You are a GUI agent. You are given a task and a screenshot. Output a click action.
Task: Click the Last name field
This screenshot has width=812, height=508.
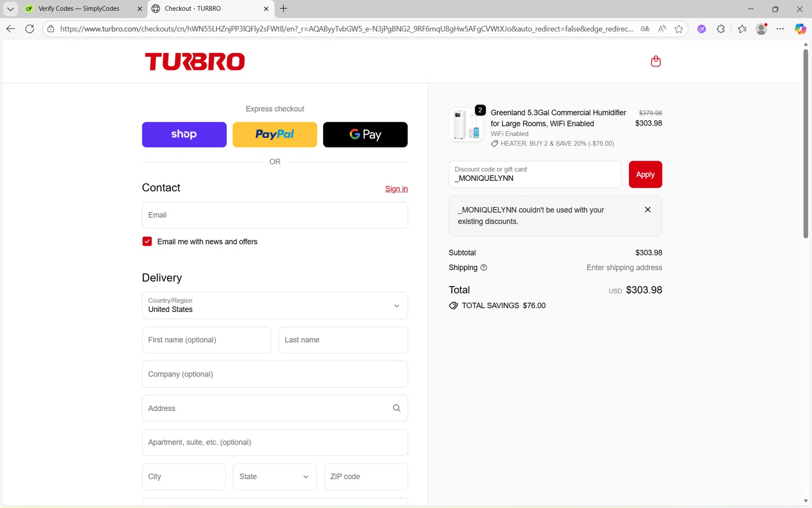(x=343, y=340)
